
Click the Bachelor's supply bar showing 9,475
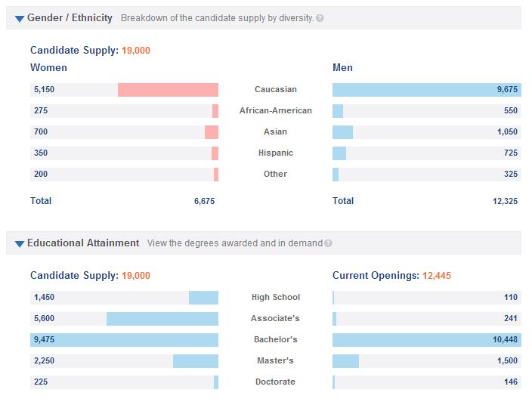(x=124, y=339)
